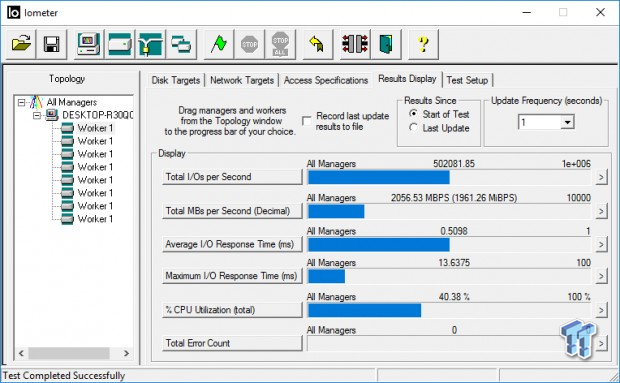The width and height of the screenshot is (620, 383).
Task: Click the topology scroll left arrow
Action: point(21,353)
